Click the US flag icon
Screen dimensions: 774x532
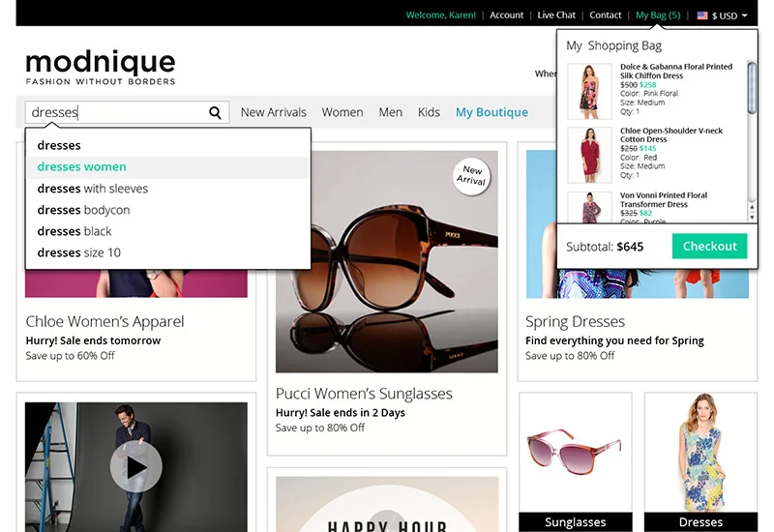[x=702, y=15]
